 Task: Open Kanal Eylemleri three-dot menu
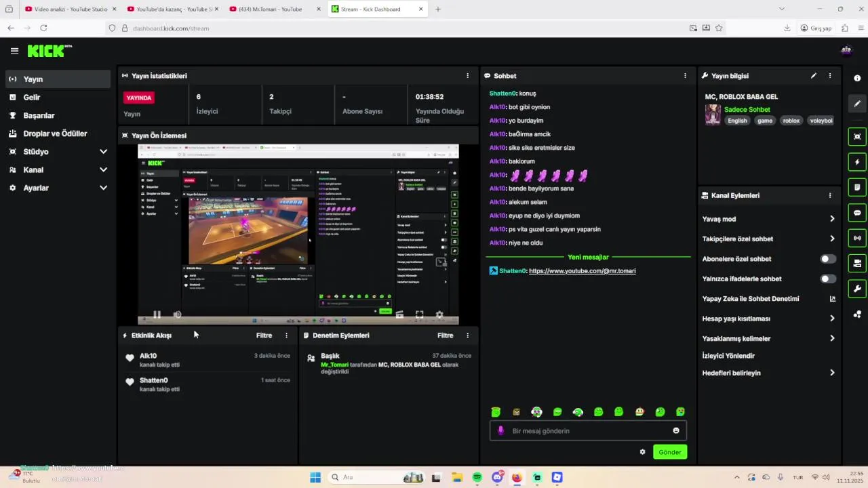click(830, 195)
